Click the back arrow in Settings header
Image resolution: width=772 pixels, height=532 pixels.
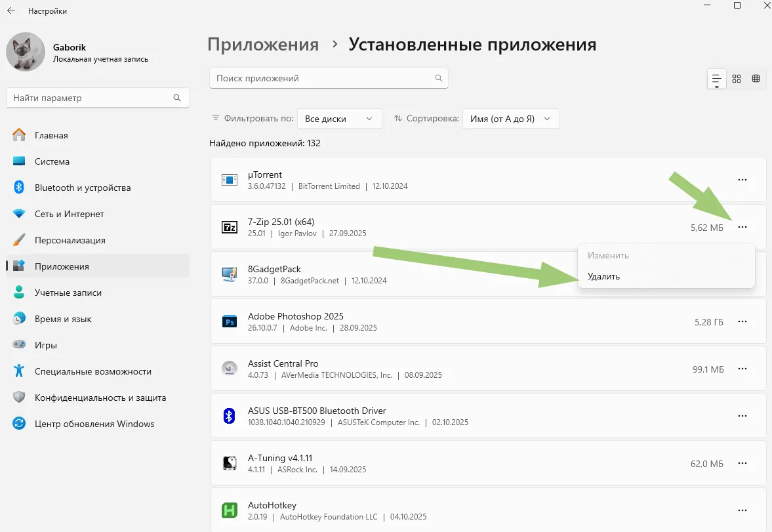point(11,11)
